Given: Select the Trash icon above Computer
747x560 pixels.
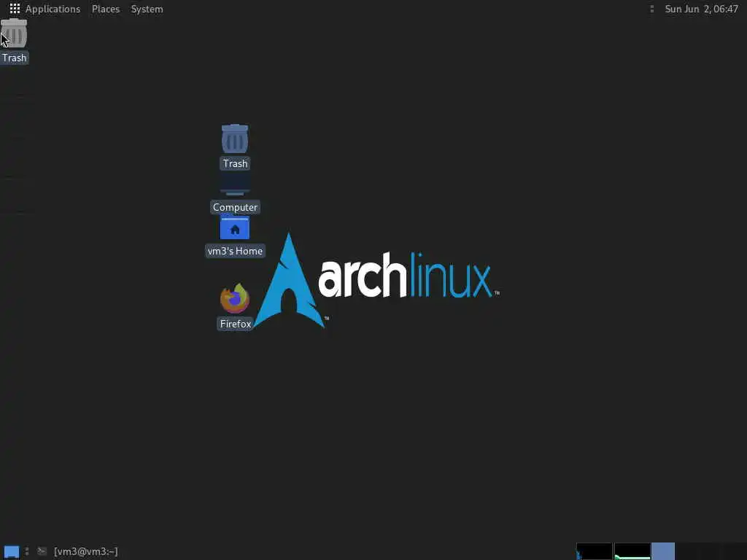Looking at the screenshot, I should pos(235,139).
